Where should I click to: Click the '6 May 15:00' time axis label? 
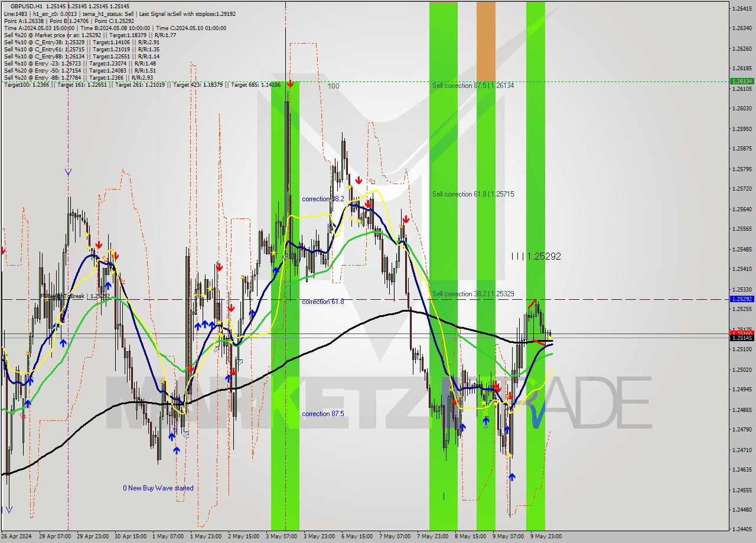357,537
